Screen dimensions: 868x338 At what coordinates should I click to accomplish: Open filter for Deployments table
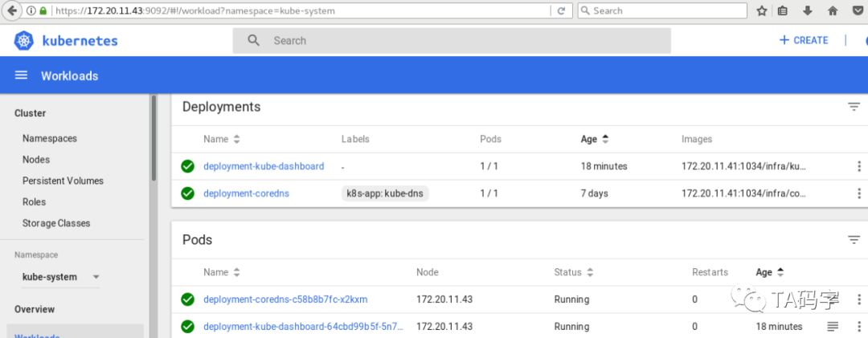[854, 107]
